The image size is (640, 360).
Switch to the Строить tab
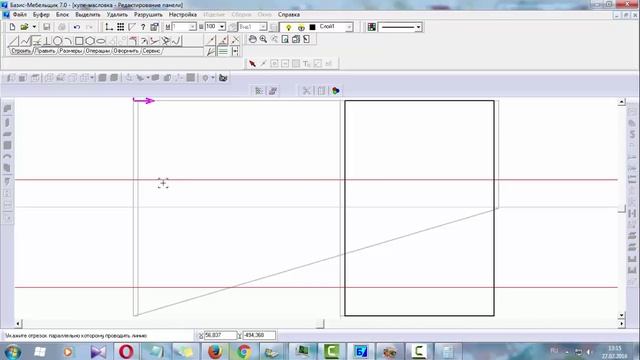[x=21, y=51]
